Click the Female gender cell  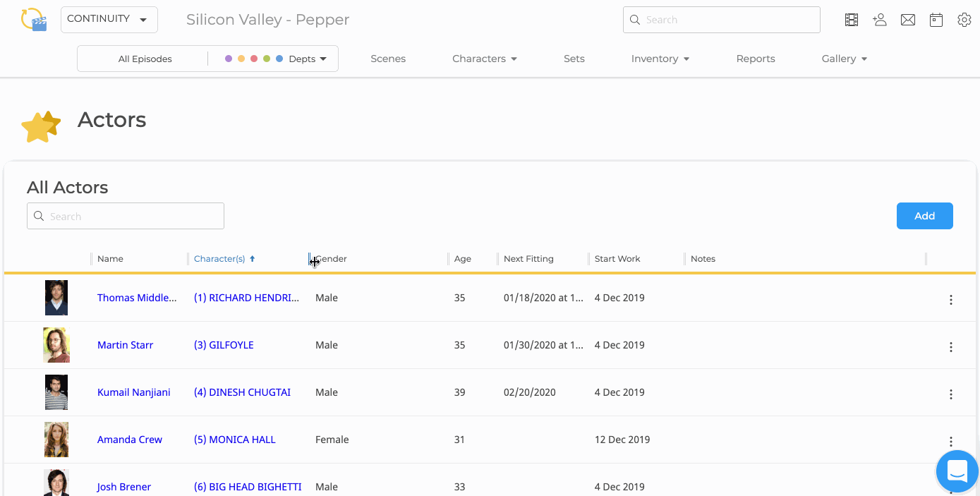pyautogui.click(x=332, y=440)
